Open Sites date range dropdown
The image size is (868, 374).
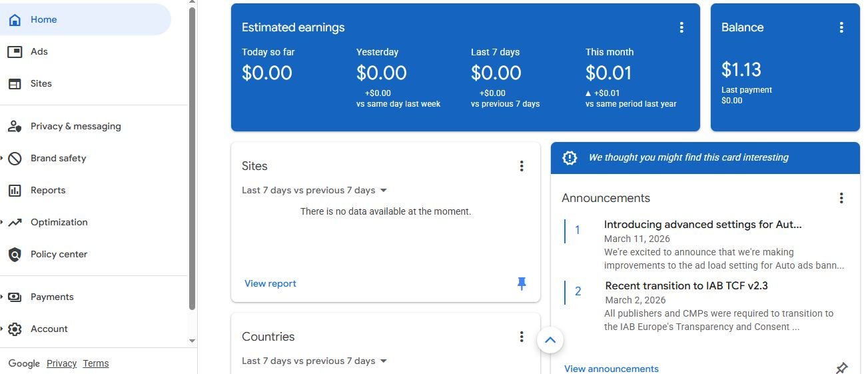click(383, 190)
